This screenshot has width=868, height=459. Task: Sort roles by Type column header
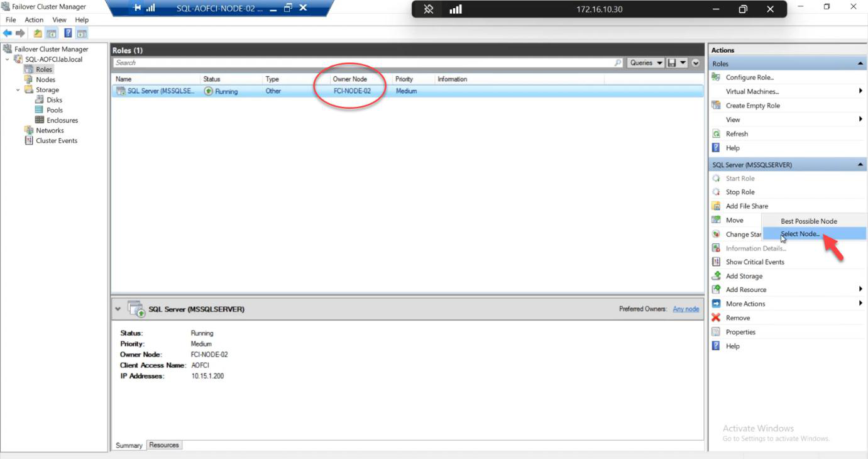coord(295,79)
